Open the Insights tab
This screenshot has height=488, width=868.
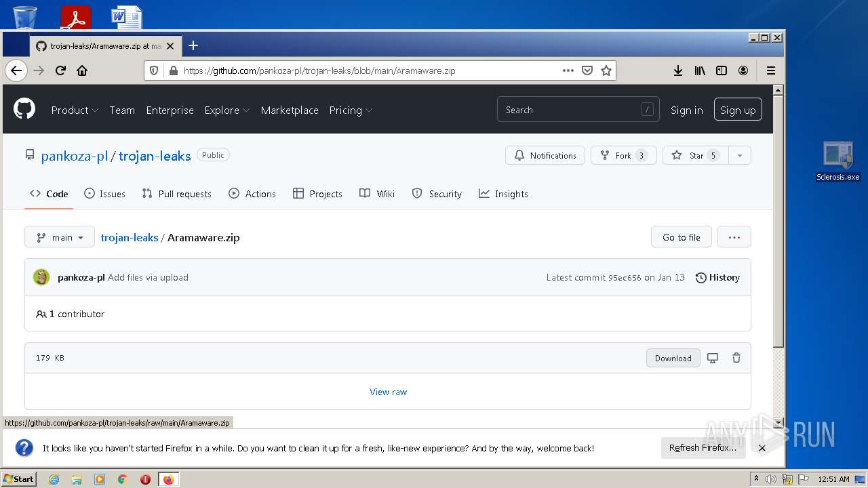pos(503,194)
